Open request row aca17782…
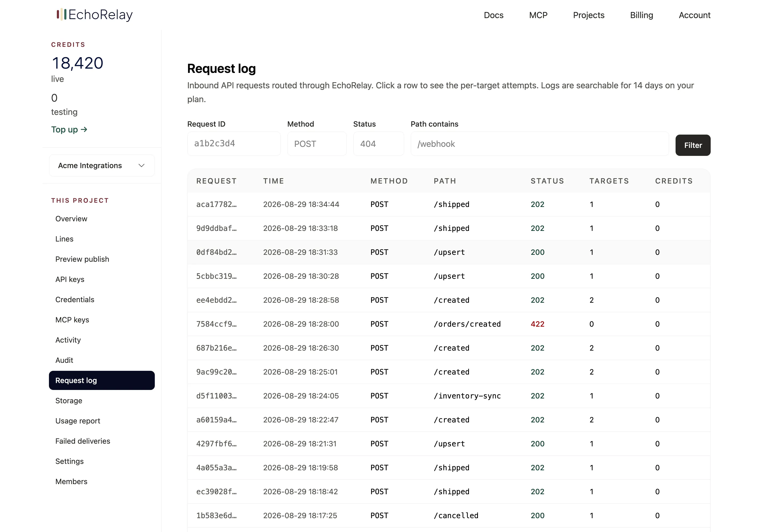The height and width of the screenshot is (532, 766). click(449, 204)
